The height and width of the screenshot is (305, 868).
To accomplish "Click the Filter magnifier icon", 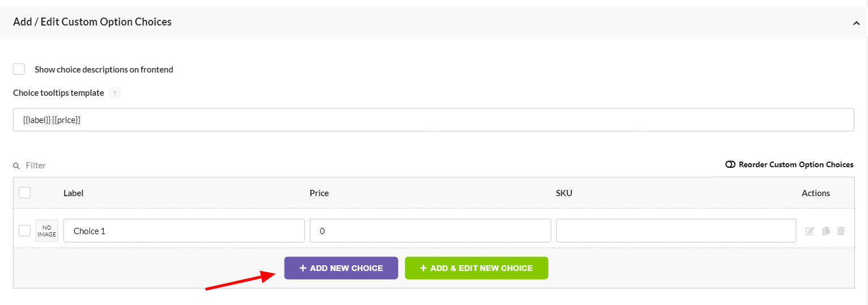I will [x=16, y=166].
